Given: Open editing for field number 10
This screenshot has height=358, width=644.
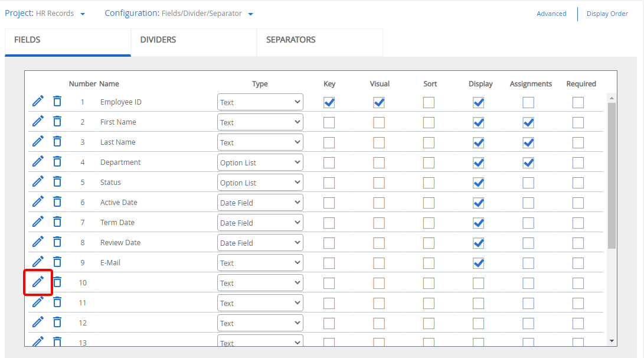Looking at the screenshot, I should pyautogui.click(x=38, y=282).
